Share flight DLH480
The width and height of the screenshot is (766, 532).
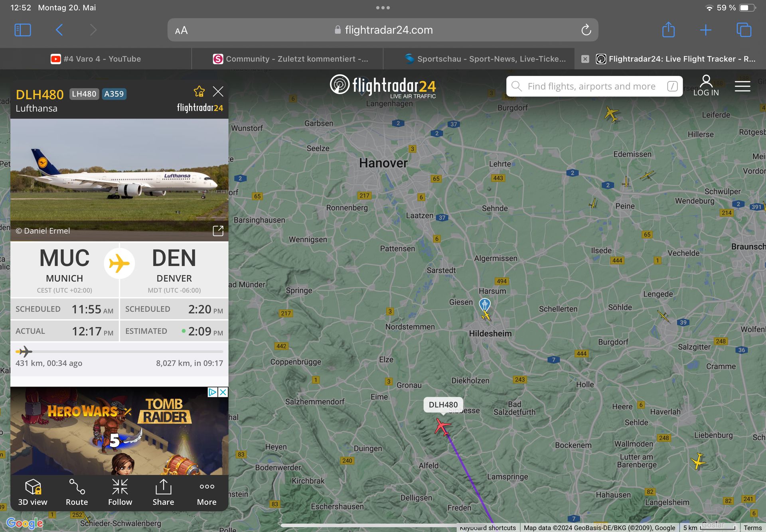click(x=163, y=492)
